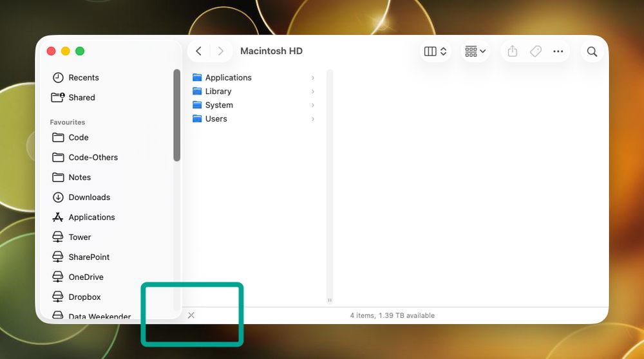This screenshot has width=644, height=359.
Task: Click the sidebar vertical scrollbar thumb
Action: [177, 115]
